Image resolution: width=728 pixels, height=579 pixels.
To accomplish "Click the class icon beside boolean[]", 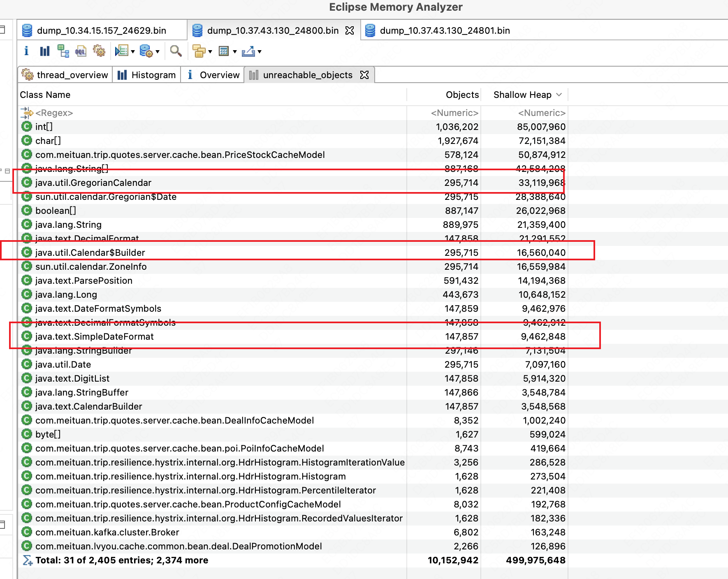I will (27, 211).
